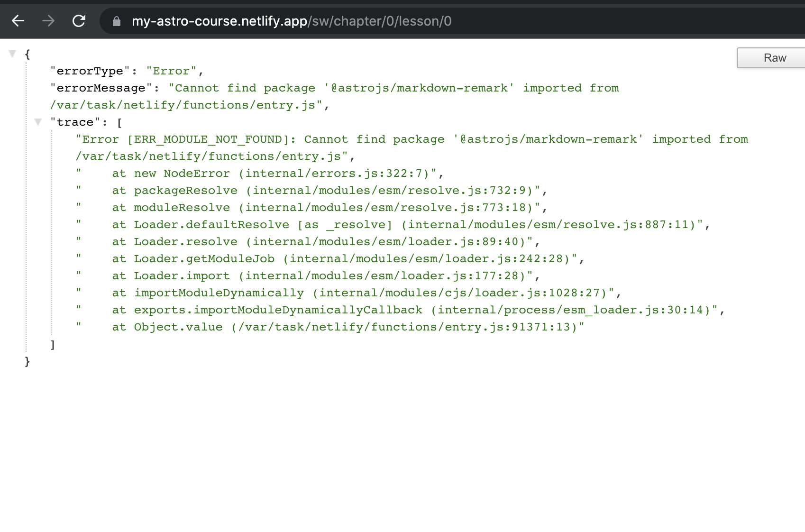Reload the current error page
Screen dimensions: 805x532
pyautogui.click(x=78, y=20)
